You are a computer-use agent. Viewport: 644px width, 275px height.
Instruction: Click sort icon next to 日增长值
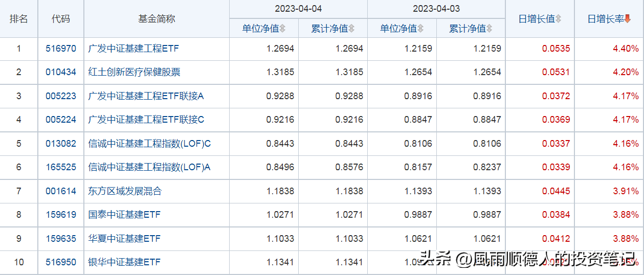click(559, 19)
